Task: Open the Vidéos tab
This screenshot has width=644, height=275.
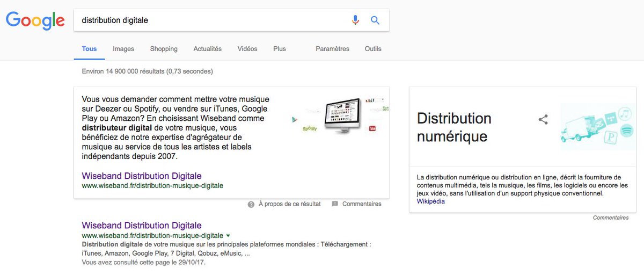Action: click(247, 49)
